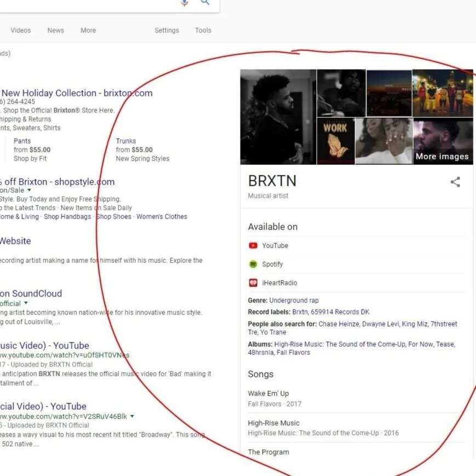Share the BRXTN knowledge panel
476x476 pixels.
455,182
